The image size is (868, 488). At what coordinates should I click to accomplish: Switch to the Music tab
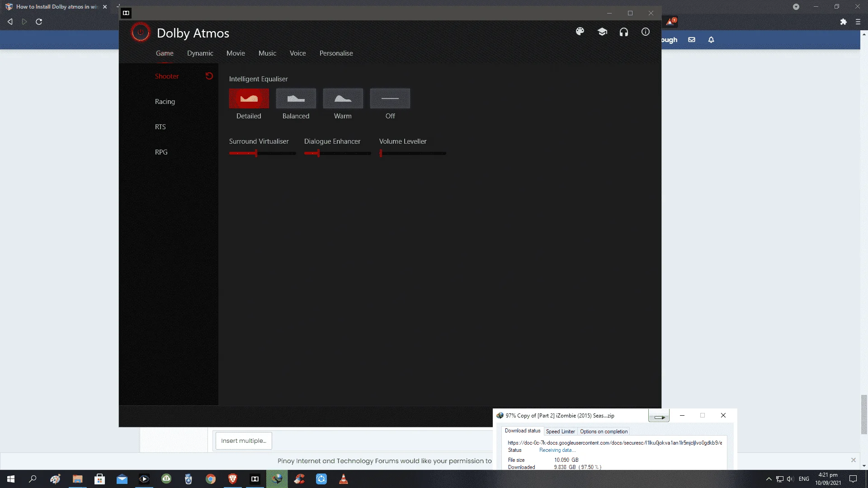[x=267, y=53]
